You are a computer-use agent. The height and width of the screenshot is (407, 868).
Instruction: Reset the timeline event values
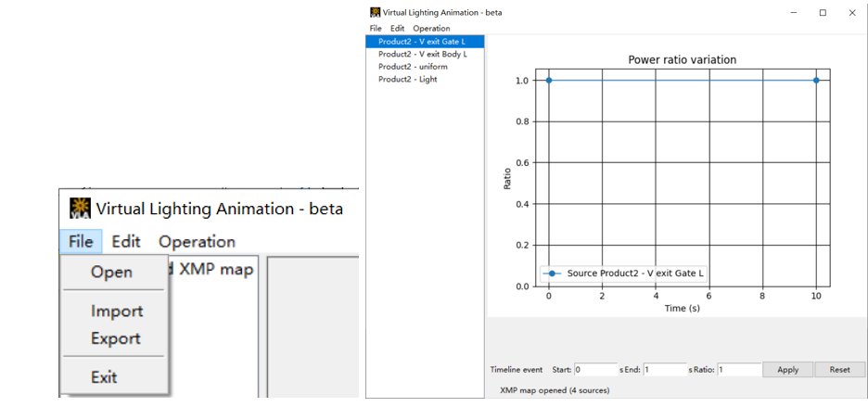pyautogui.click(x=839, y=369)
